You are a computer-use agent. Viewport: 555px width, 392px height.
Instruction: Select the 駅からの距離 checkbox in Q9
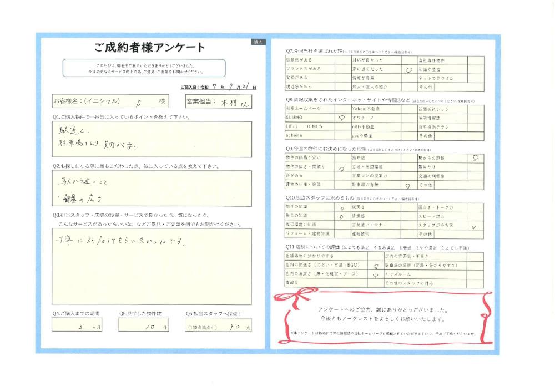475,158
